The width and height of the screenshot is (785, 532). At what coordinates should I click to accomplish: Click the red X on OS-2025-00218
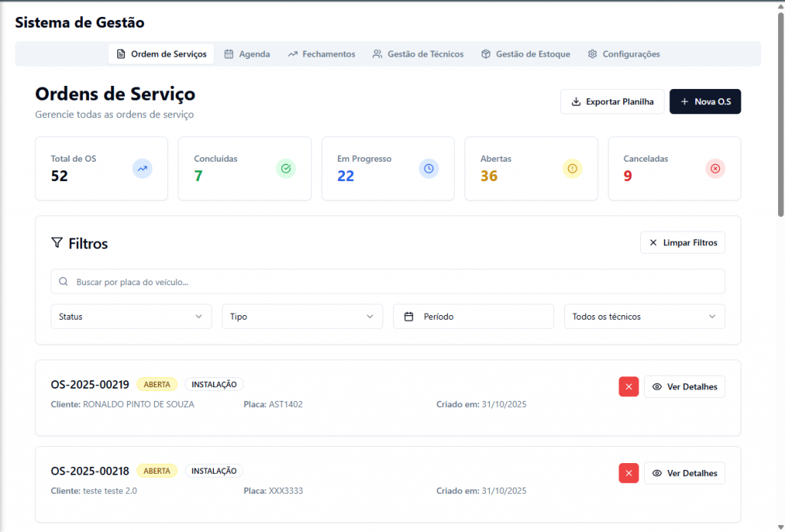(x=628, y=474)
